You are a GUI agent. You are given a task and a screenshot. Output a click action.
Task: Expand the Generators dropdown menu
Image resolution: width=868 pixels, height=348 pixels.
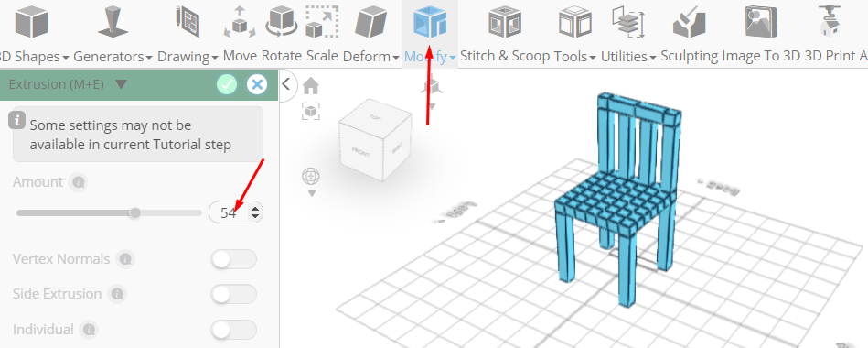click(x=149, y=58)
